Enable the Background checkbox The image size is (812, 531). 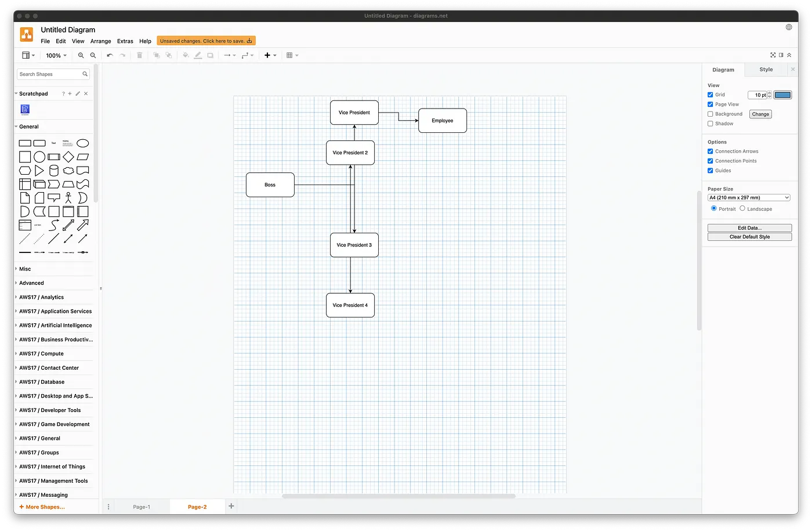click(710, 114)
